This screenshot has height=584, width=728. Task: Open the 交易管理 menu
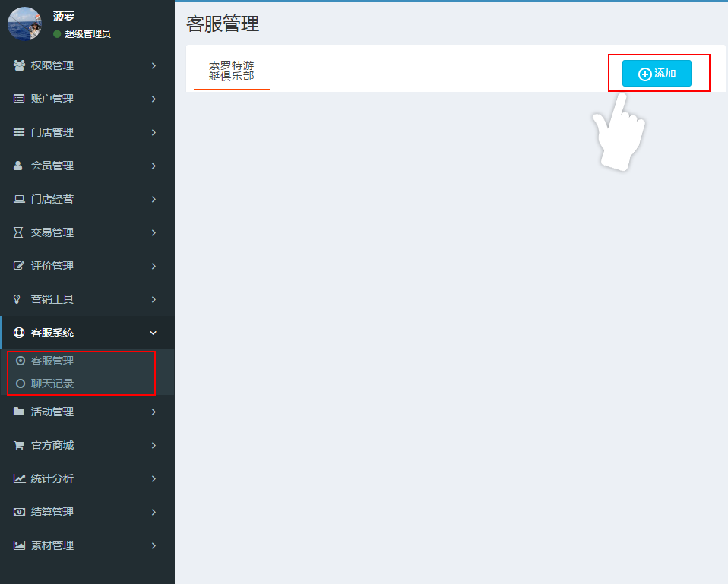pos(87,232)
